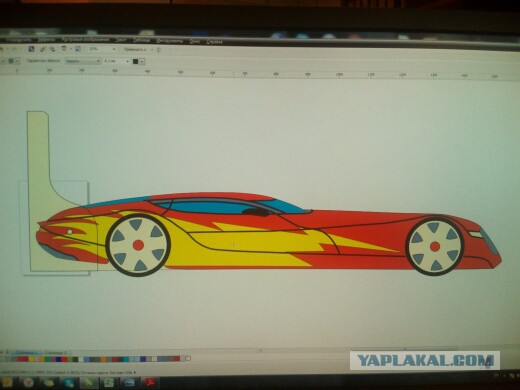Open the outline style dropdown on the property bar

coord(83,61)
